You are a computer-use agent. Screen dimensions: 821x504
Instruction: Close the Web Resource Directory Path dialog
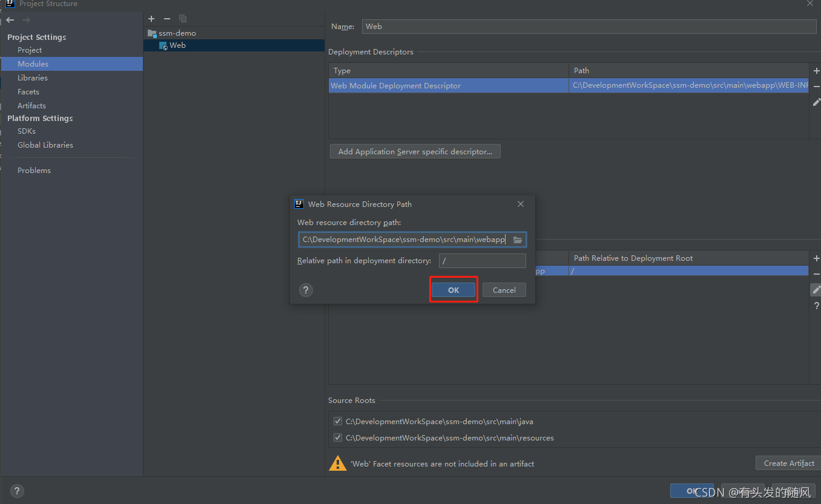tap(521, 204)
